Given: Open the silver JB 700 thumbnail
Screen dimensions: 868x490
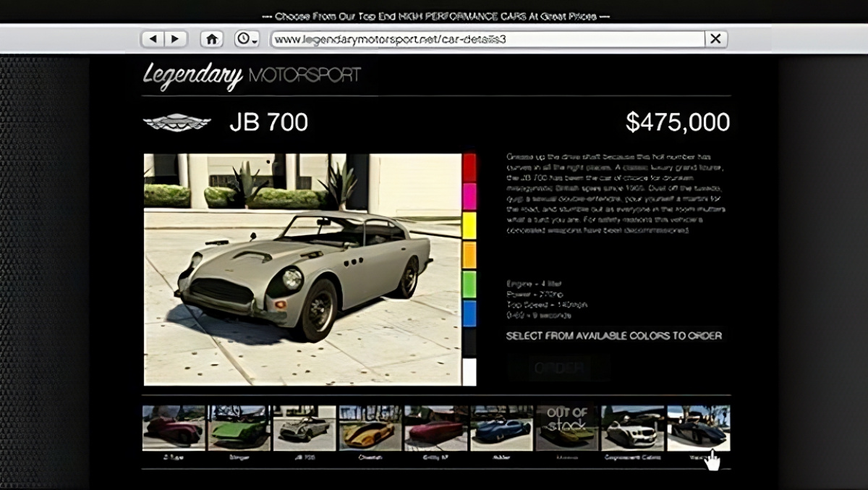Looking at the screenshot, I should (x=304, y=428).
